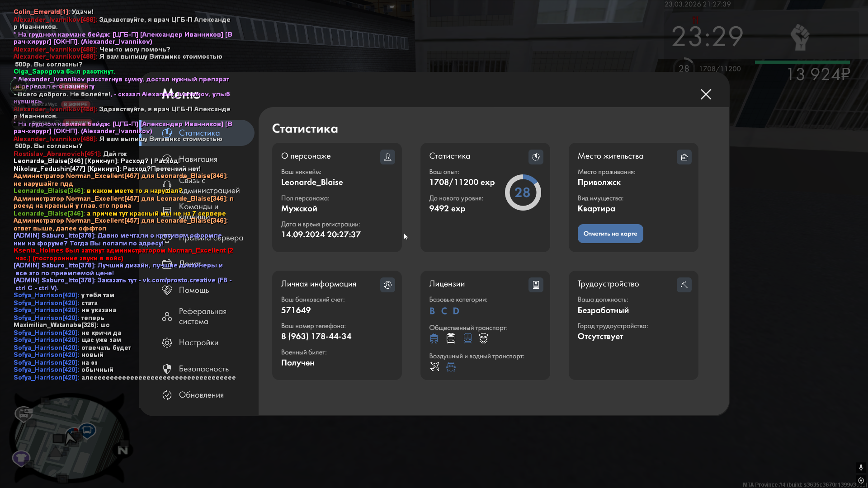
Task: Click the character profile icon in О персонаже card
Action: (387, 157)
